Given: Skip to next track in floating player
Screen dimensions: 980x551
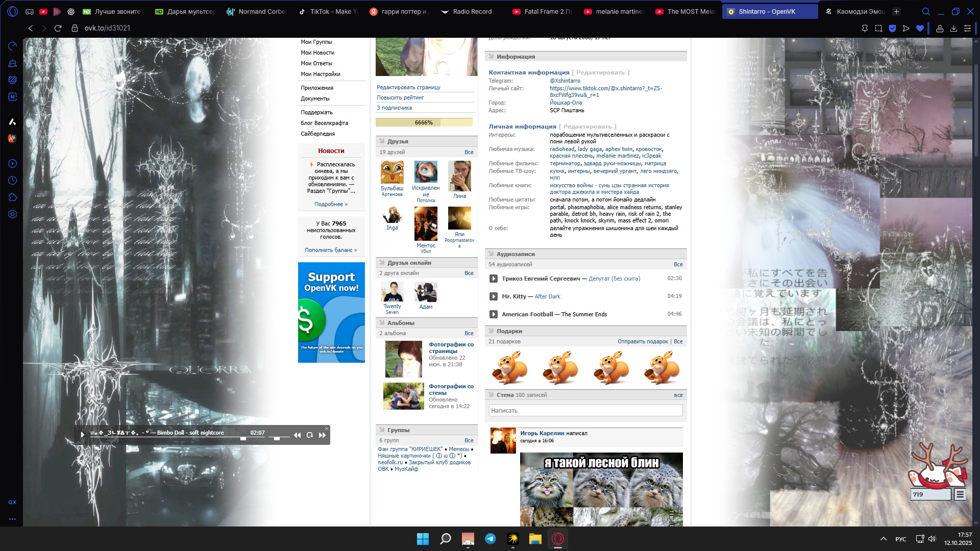Looking at the screenshot, I should (x=322, y=435).
